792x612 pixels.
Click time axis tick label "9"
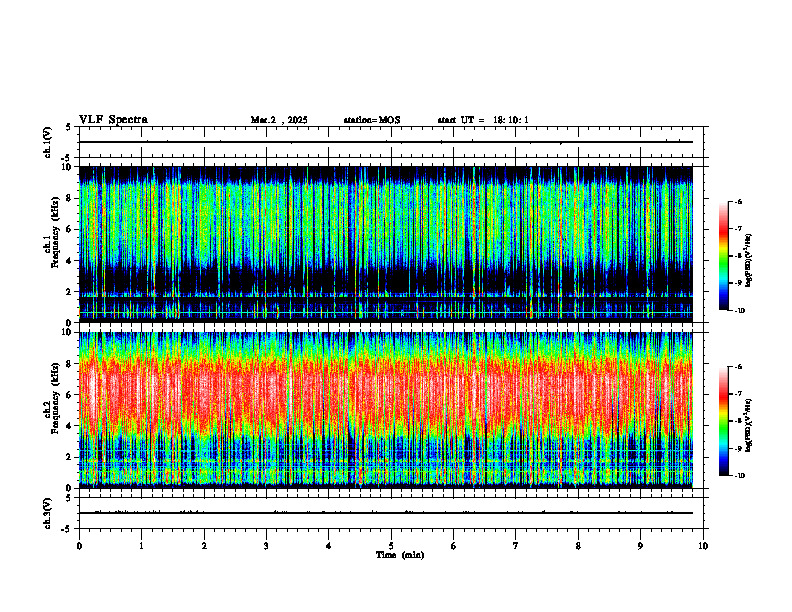tap(640, 546)
